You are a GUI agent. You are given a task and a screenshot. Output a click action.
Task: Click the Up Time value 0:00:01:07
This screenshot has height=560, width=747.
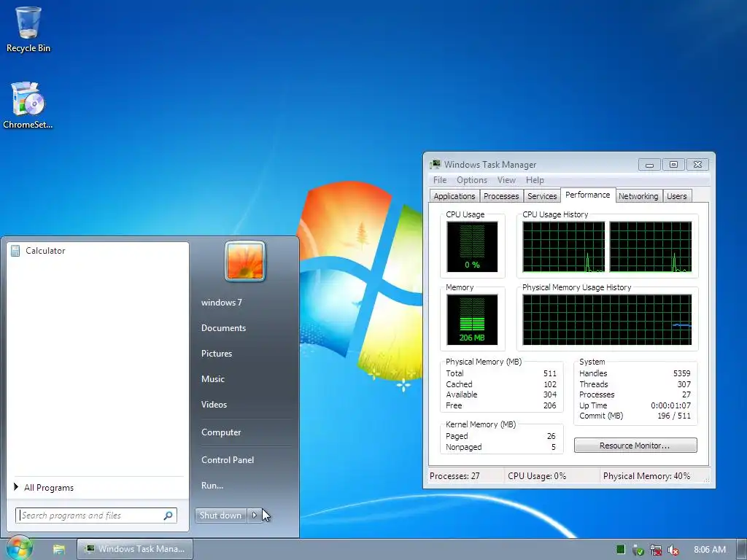(x=670, y=405)
